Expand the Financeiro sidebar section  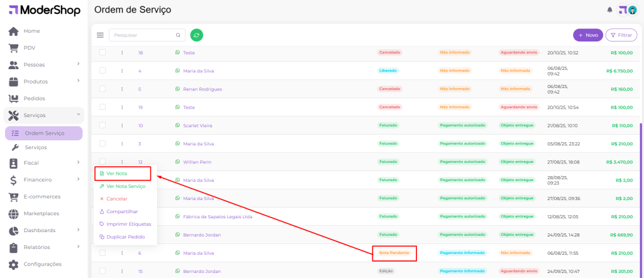78,179
